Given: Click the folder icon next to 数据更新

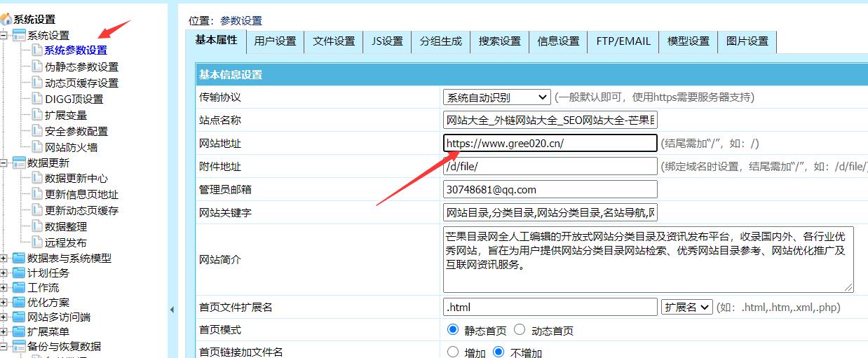Looking at the screenshot, I should click(19, 163).
